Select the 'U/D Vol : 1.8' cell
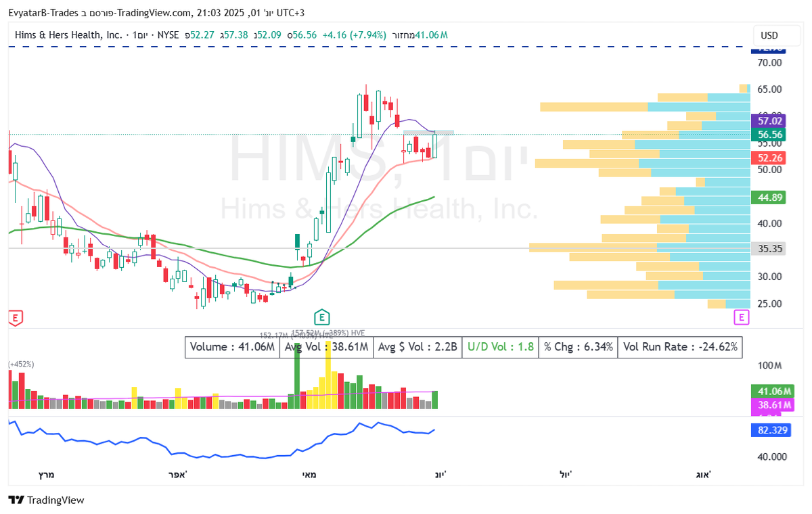This screenshot has height=514, width=812. click(x=500, y=347)
